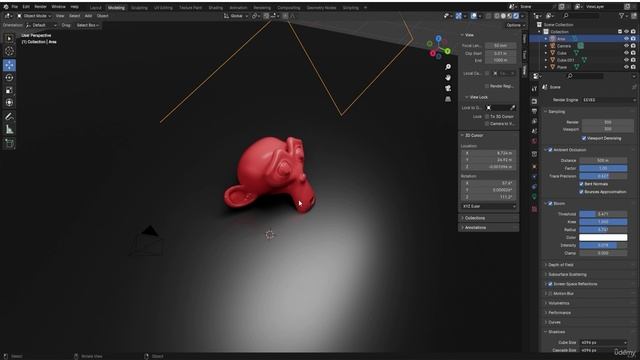Click the Scene pin icon in properties
Viewport: 640px width, 360px height.
634,87
